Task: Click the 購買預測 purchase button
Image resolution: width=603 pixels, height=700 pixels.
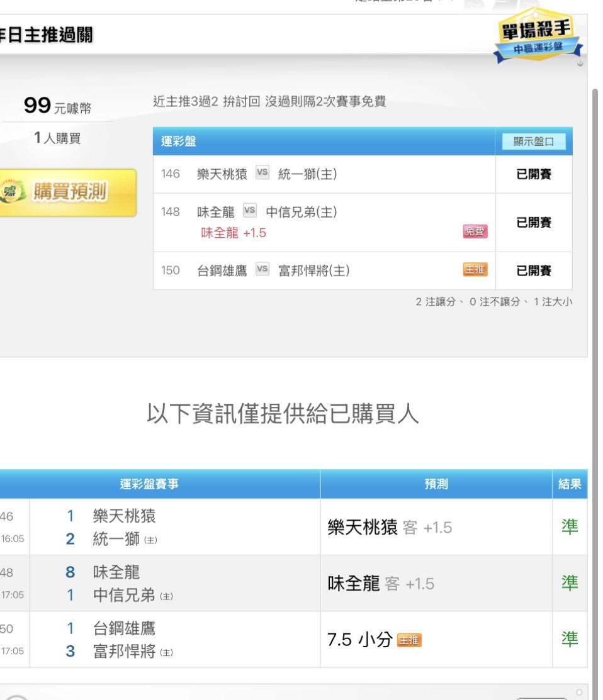Action: click(x=68, y=192)
